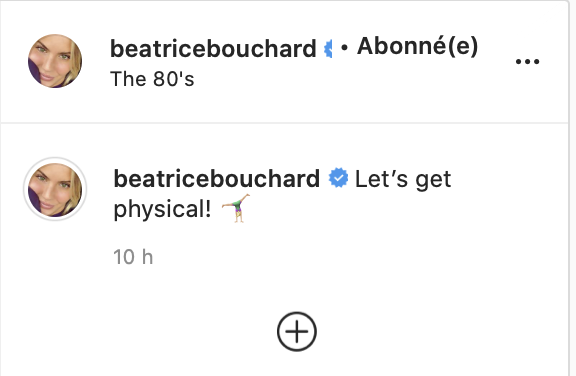View the story from the ringed caption avatar
576x376 pixels.
point(55,189)
